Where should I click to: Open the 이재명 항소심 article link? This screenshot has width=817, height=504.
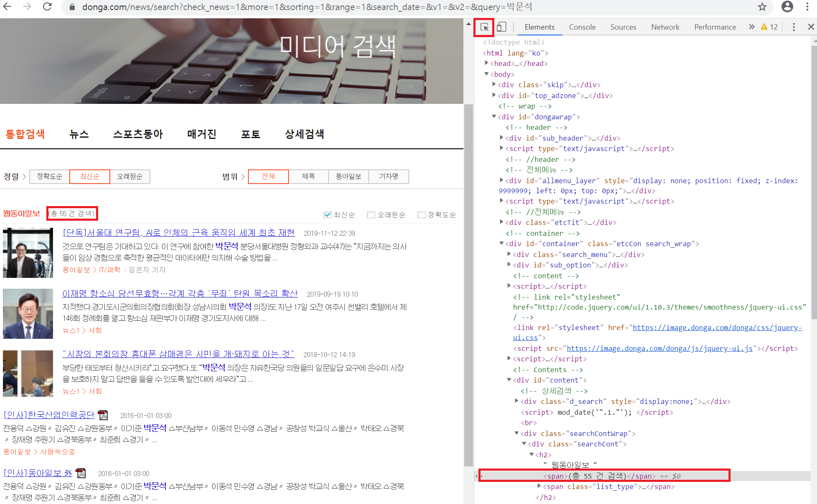click(x=180, y=293)
